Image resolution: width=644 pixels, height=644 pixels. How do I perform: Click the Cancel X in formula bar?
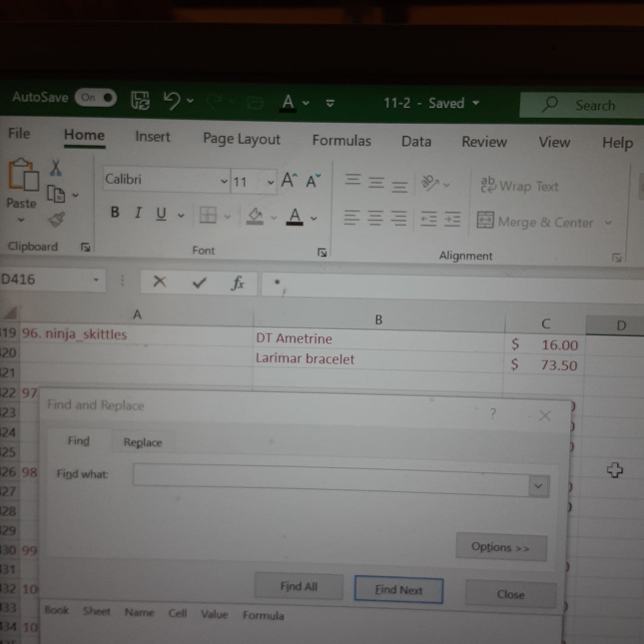coord(159,282)
